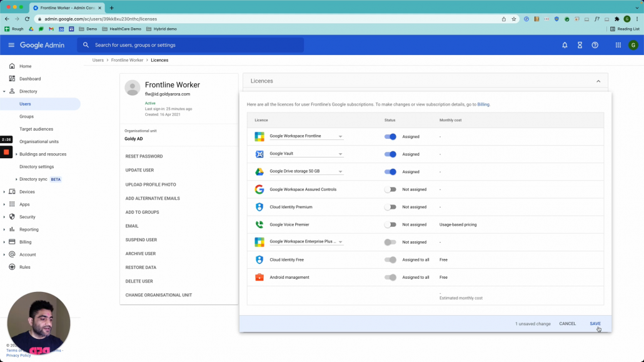This screenshot has width=644, height=362.
Task: Click the Google Vault product icon
Action: 259,154
